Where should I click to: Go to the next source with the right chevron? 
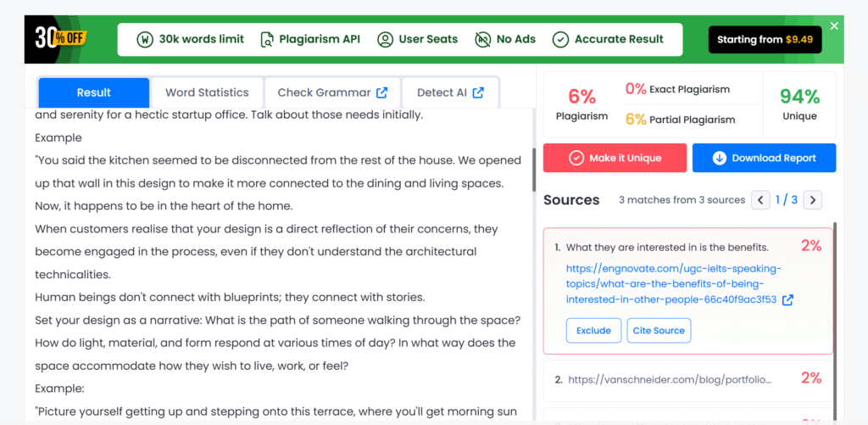(x=813, y=200)
